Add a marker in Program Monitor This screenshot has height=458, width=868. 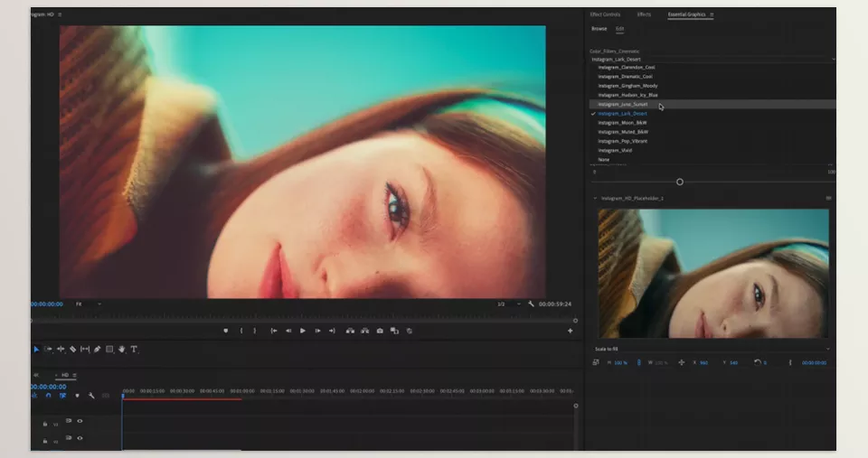click(x=225, y=331)
